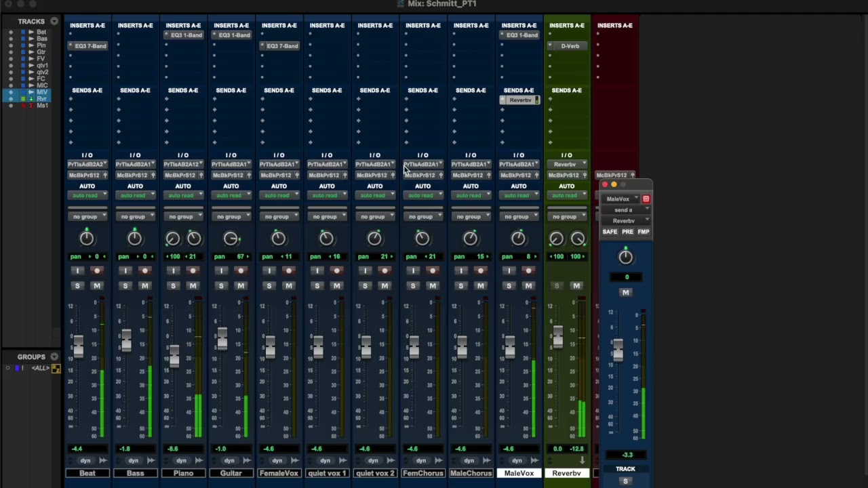
Task: Click the output window icon on Beat track
Action: point(102,461)
